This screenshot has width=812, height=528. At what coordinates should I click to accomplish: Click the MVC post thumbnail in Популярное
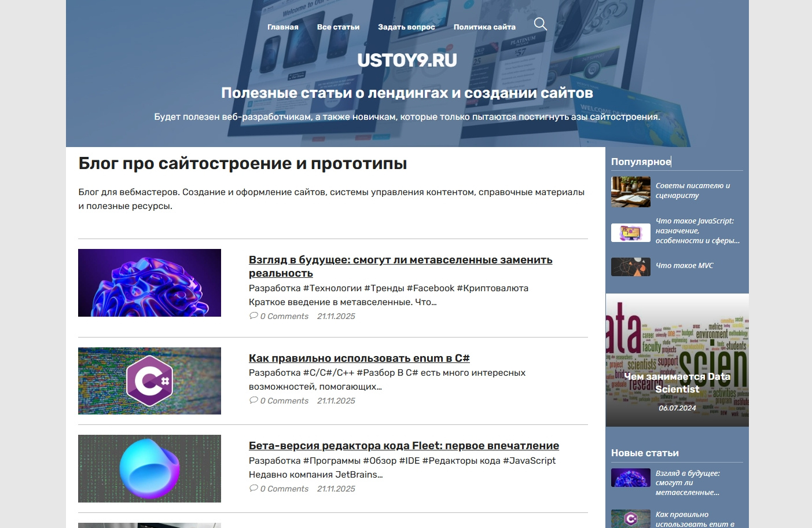tap(631, 267)
